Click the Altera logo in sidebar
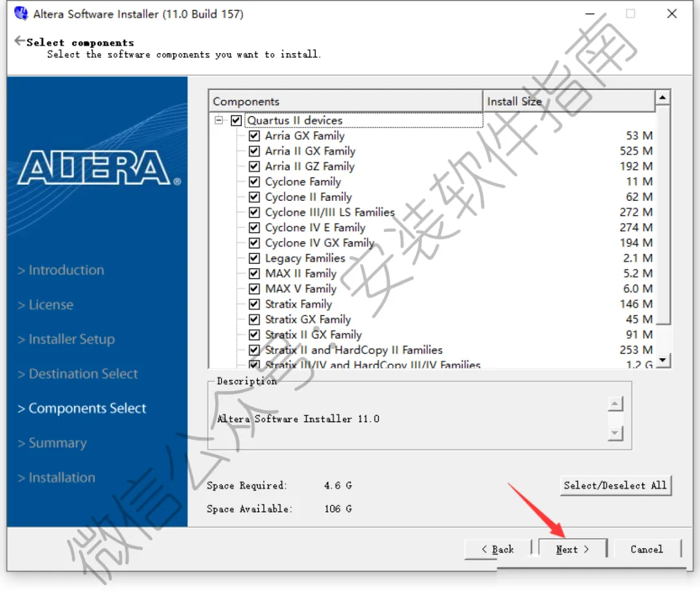700x596 pixels. click(99, 168)
